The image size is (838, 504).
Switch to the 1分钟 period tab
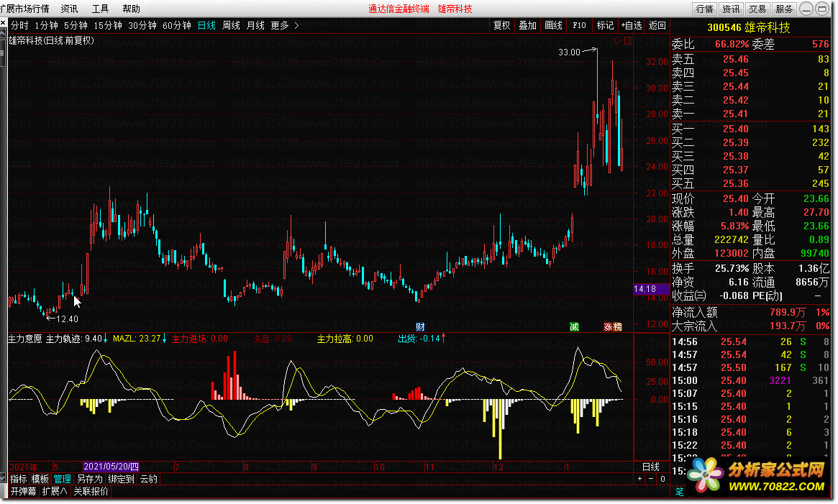point(47,25)
